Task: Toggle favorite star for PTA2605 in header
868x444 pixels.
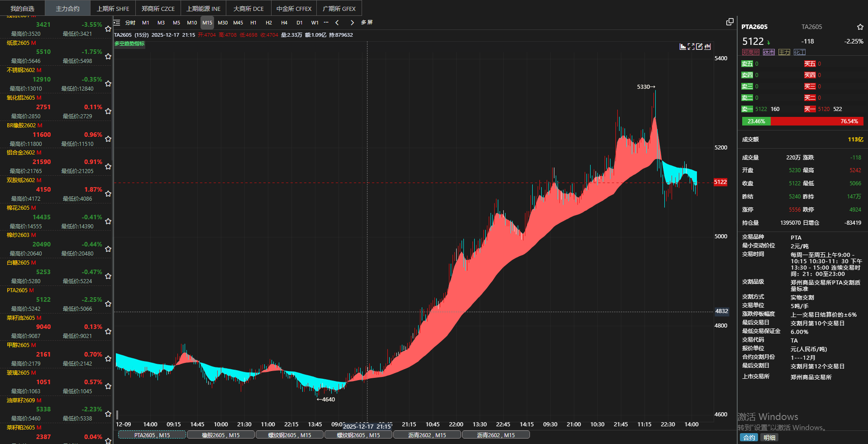Action: coord(860,27)
